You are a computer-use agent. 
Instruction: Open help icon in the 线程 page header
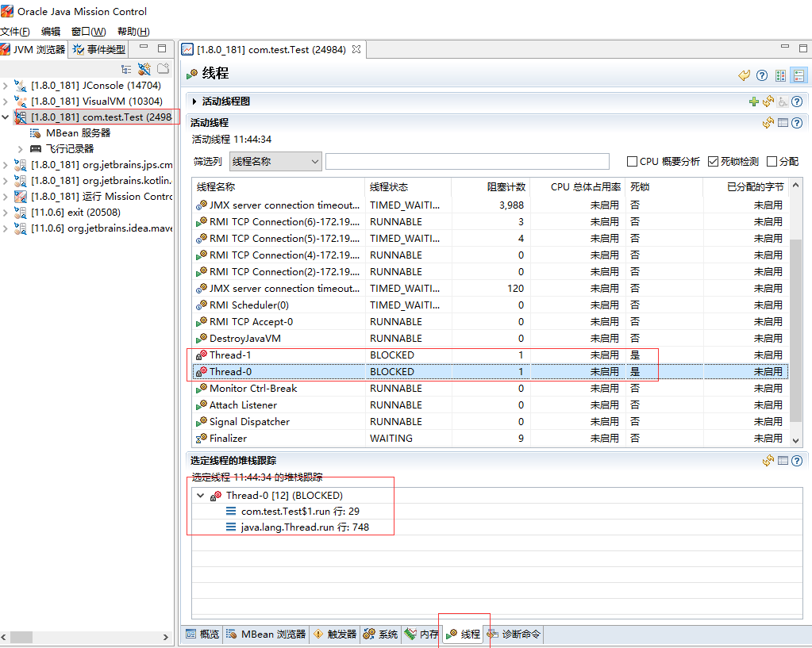click(762, 75)
